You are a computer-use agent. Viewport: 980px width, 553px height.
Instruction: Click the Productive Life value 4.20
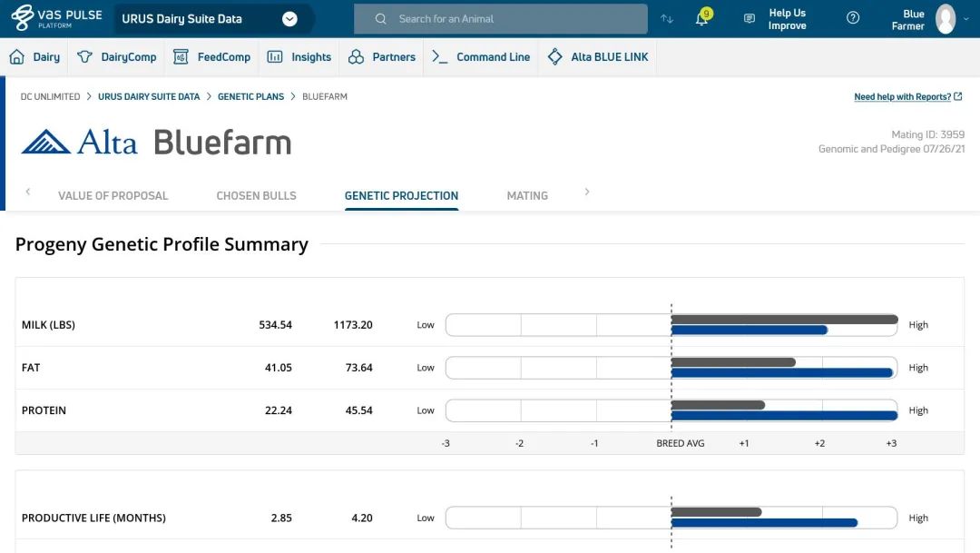click(x=362, y=518)
